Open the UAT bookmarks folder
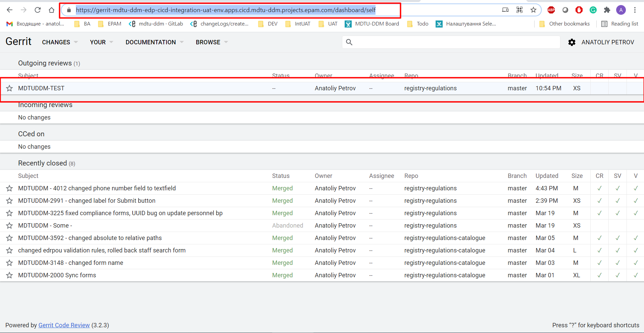Screen dimensions: 644x333 coord(328,24)
